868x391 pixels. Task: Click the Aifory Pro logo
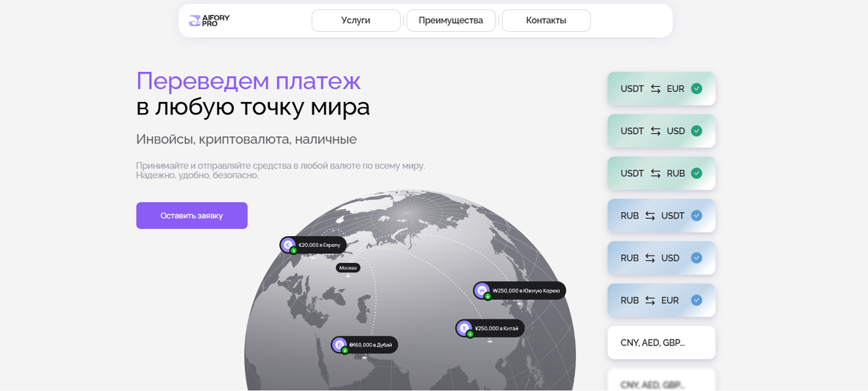click(x=209, y=20)
